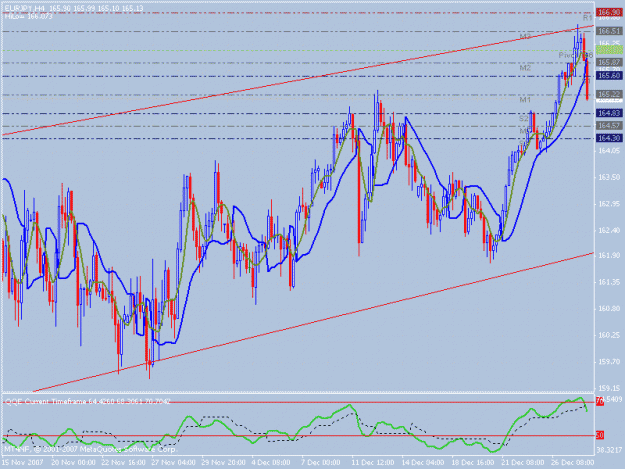
Task: Select the gray 166.51 price label
Action: point(609,31)
